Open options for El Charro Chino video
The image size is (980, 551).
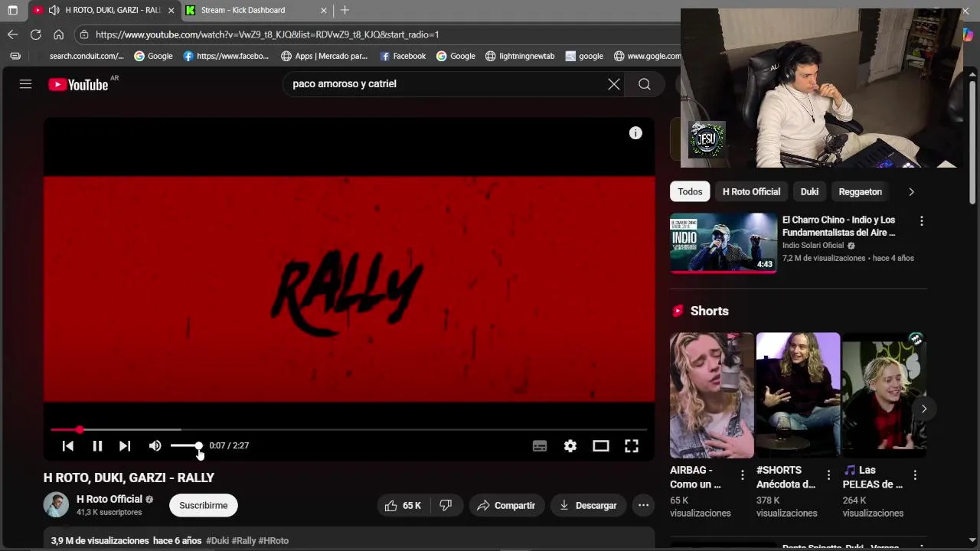pos(921,221)
